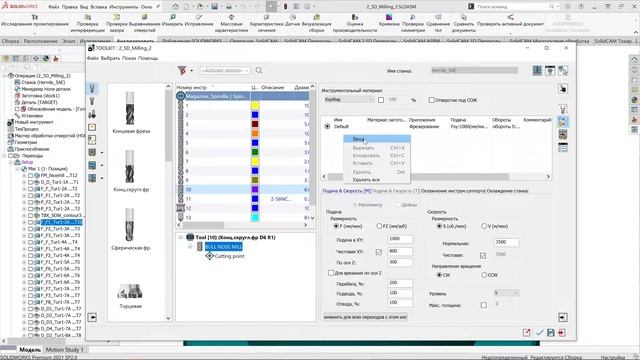Screen dimensions: 640x360
Task: Click the list view icon on right strip
Action: (563, 147)
